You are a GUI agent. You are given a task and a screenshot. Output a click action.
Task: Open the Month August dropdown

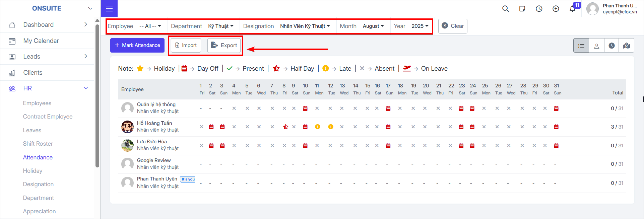tap(373, 26)
